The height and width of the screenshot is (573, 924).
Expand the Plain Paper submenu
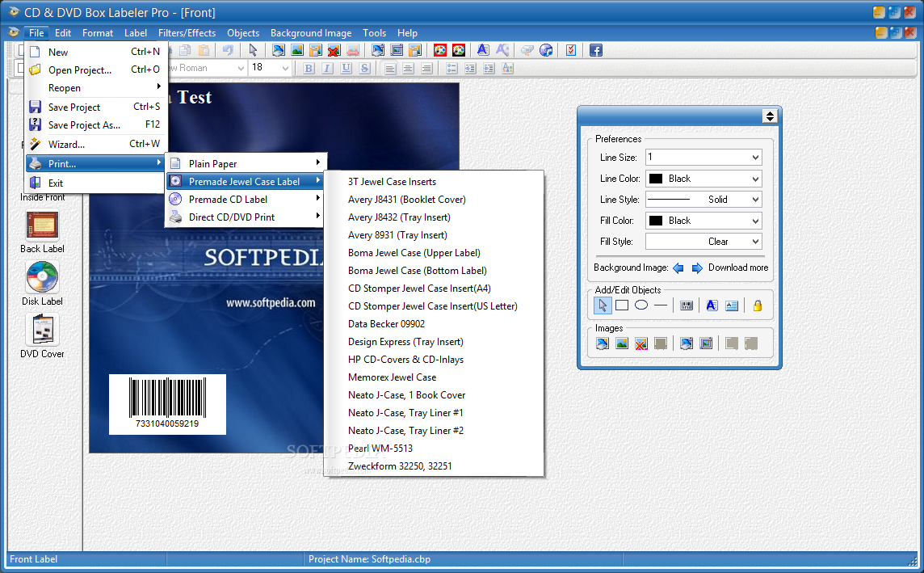pyautogui.click(x=246, y=163)
